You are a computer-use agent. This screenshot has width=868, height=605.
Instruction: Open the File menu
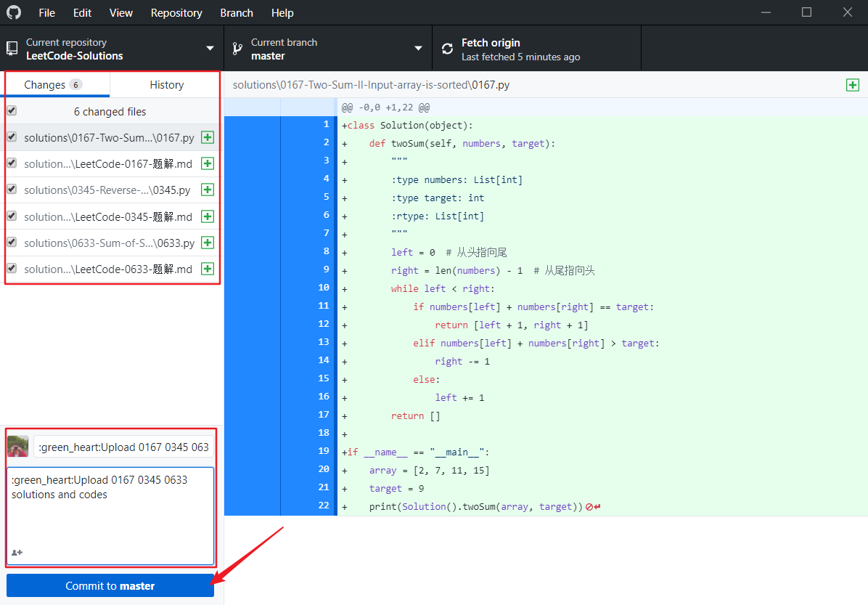pos(47,13)
